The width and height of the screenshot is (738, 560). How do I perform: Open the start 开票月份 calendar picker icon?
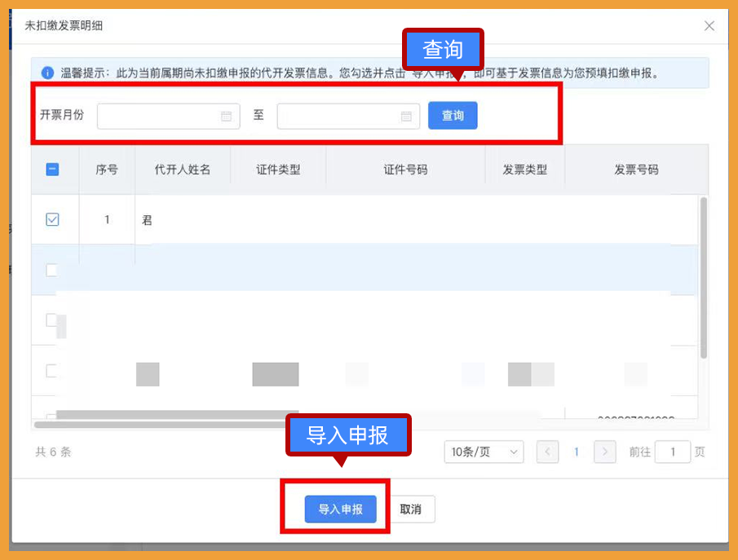[227, 116]
